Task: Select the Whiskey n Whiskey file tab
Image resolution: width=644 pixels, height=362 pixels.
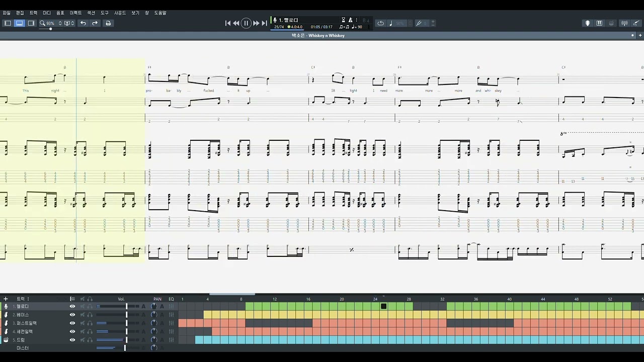Action: click(x=318, y=36)
